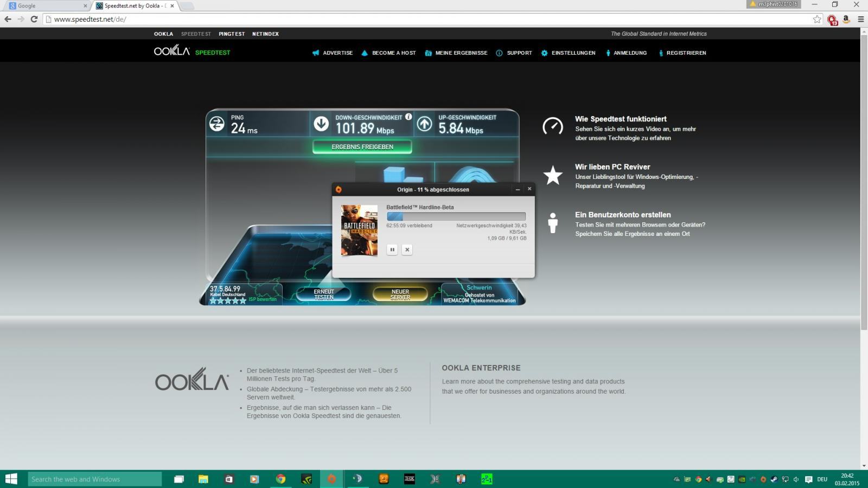The height and width of the screenshot is (488, 868).
Task: Open the Chrome hamburger menu
Action: (860, 19)
